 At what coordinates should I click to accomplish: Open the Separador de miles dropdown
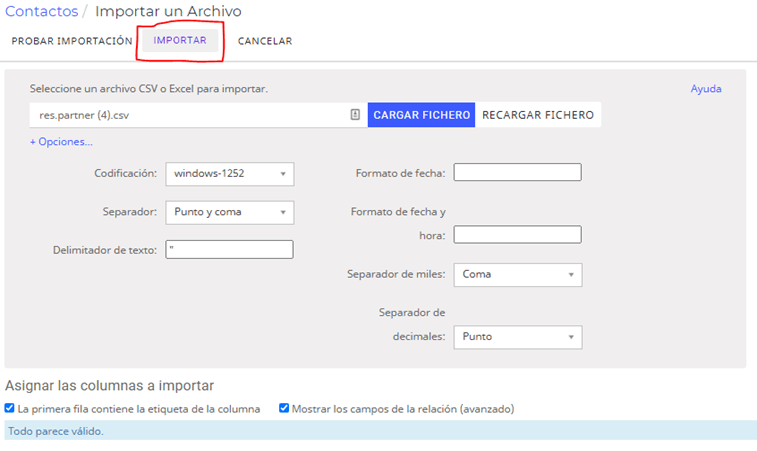click(x=518, y=275)
